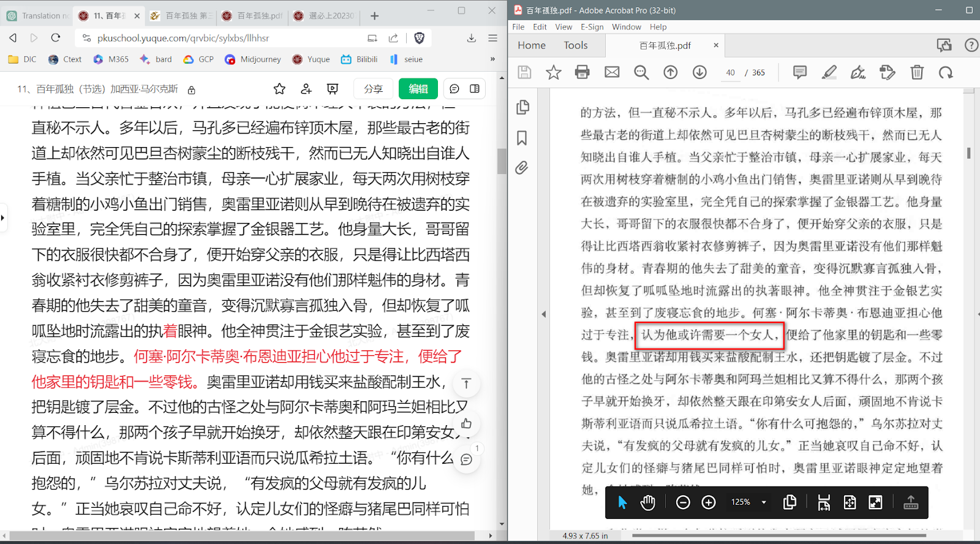Expand the collapsed Yuque left sidebar

[3, 217]
